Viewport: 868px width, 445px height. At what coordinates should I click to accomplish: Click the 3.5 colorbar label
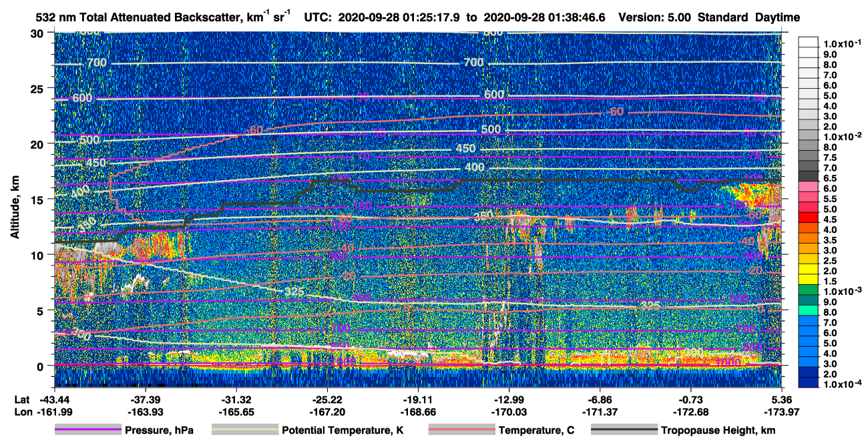click(x=831, y=240)
